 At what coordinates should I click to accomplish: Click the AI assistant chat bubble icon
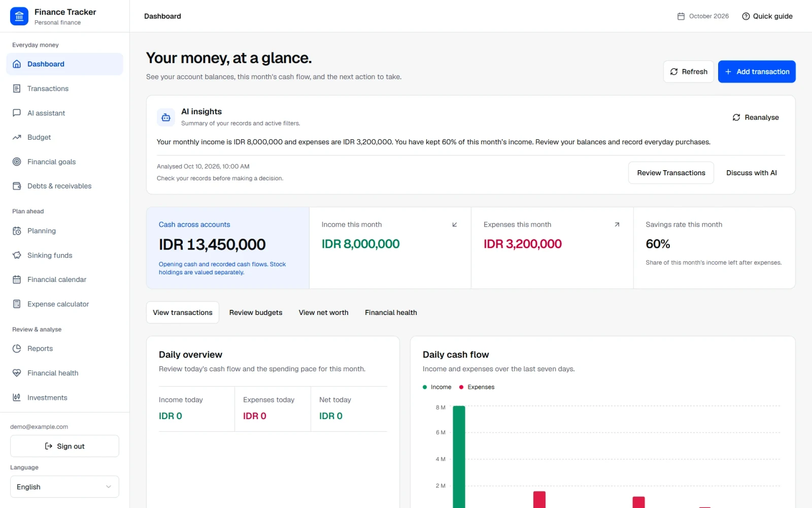pyautogui.click(x=17, y=113)
